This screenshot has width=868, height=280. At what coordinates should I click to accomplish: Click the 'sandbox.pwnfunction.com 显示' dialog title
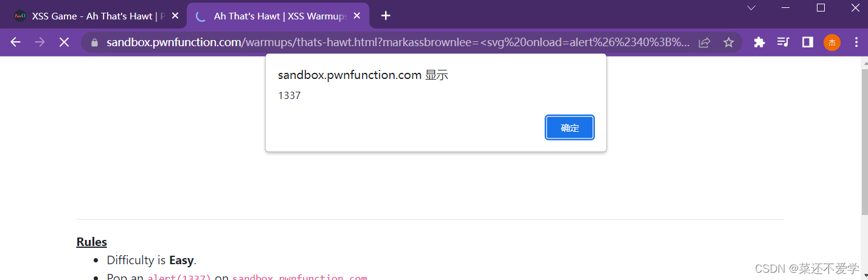(363, 75)
